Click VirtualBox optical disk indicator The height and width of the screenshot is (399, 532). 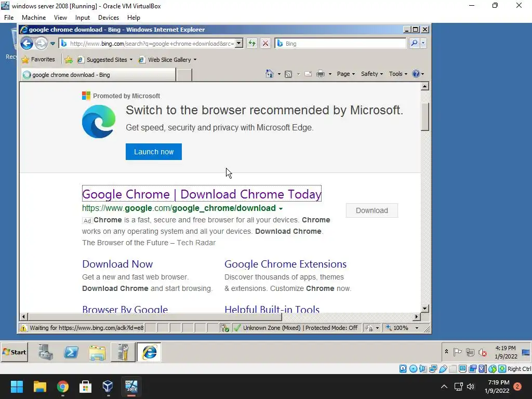point(413,369)
